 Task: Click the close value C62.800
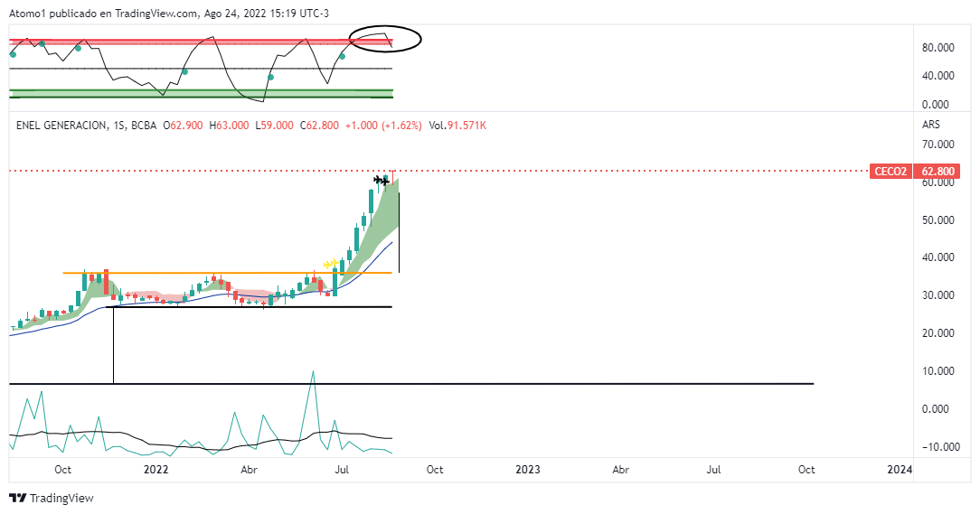click(319, 126)
